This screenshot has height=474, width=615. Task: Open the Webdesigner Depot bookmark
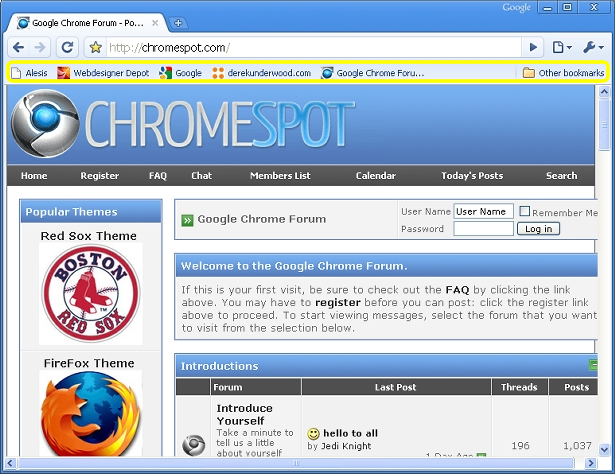pos(103,73)
